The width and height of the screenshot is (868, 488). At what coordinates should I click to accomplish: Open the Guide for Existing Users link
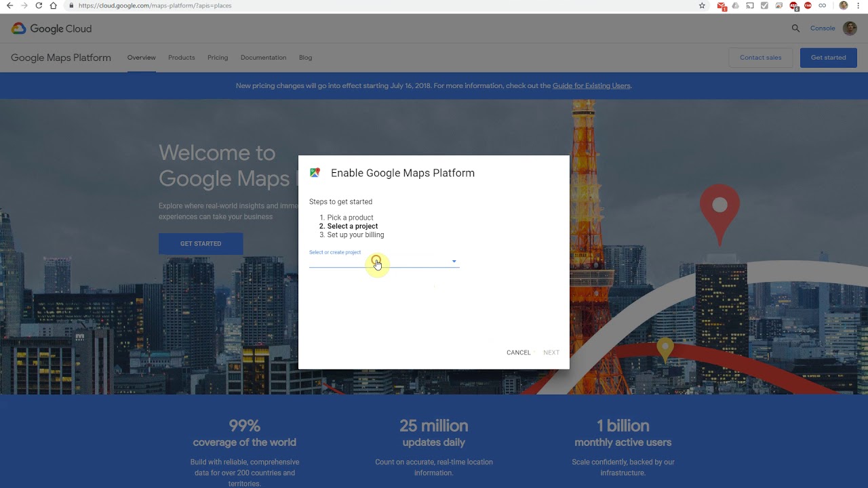pyautogui.click(x=591, y=86)
